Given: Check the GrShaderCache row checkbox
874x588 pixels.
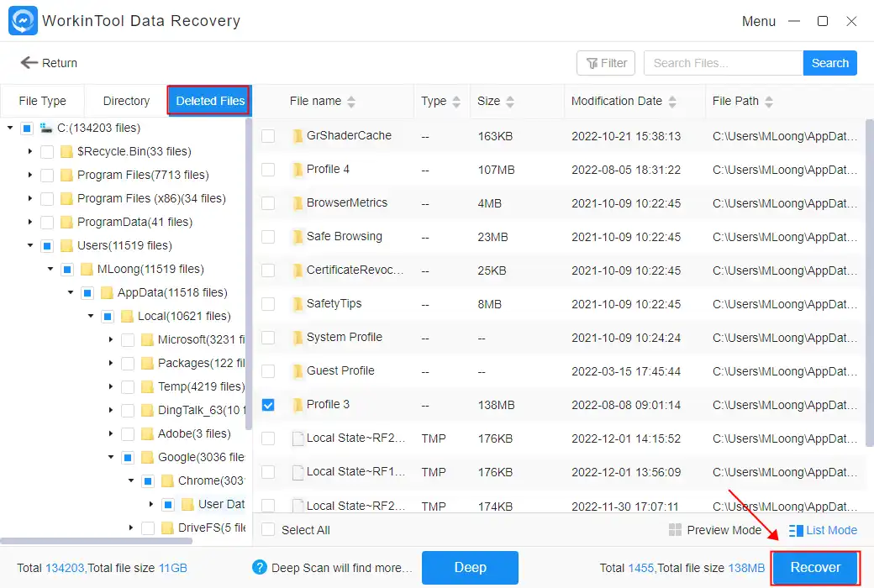Looking at the screenshot, I should [268, 136].
